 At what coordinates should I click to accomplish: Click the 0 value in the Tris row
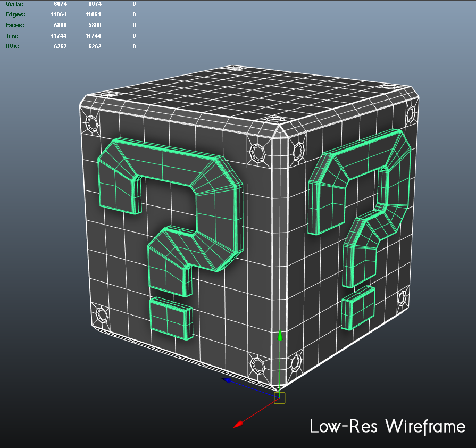[x=134, y=36]
